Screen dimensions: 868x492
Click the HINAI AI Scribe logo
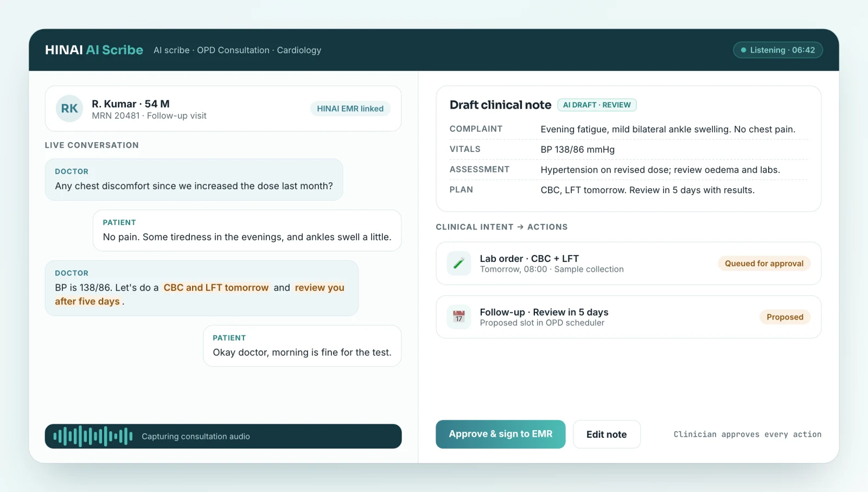point(94,50)
